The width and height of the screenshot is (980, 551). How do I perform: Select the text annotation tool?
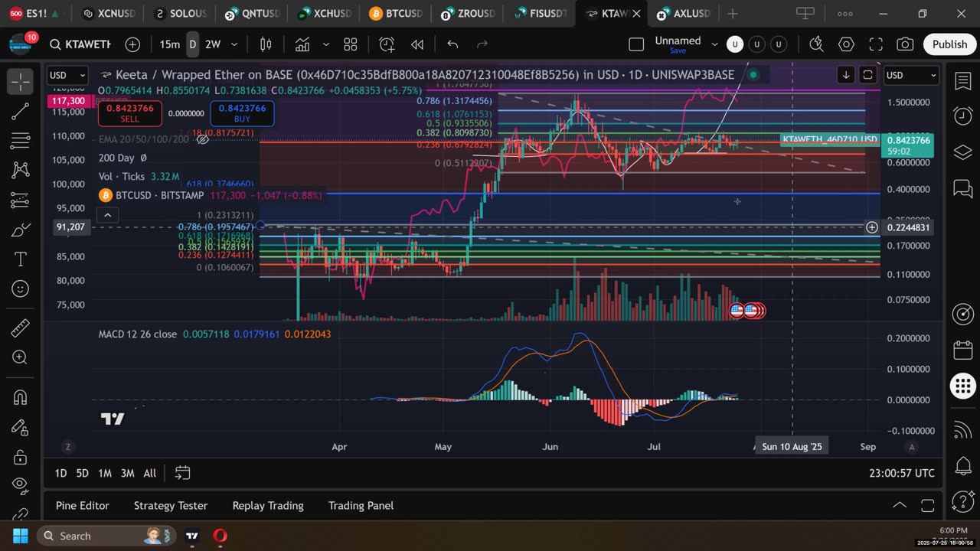click(21, 259)
